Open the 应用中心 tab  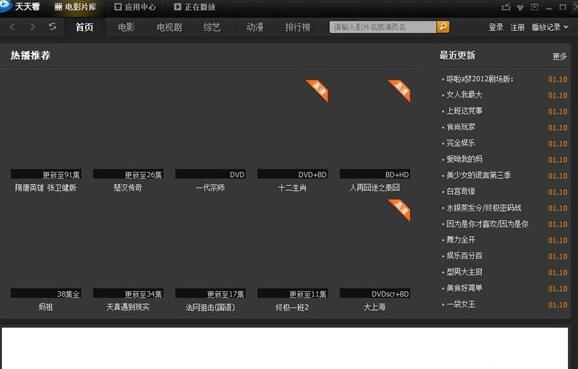[135, 7]
